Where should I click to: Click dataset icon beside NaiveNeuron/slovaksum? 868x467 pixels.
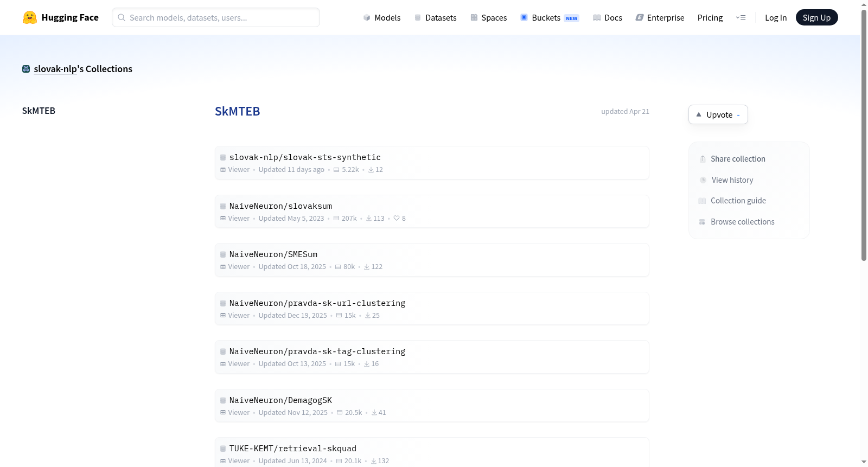[223, 206]
